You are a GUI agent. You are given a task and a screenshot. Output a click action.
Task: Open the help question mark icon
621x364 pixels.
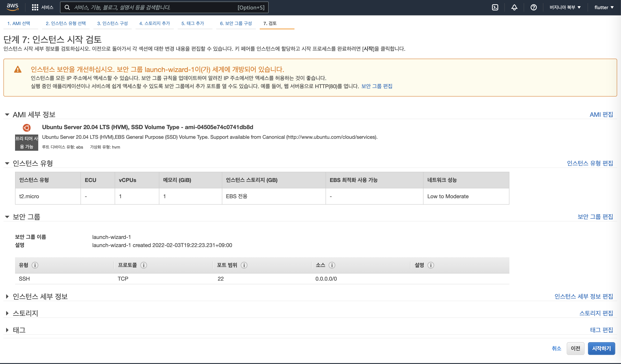pyautogui.click(x=534, y=7)
